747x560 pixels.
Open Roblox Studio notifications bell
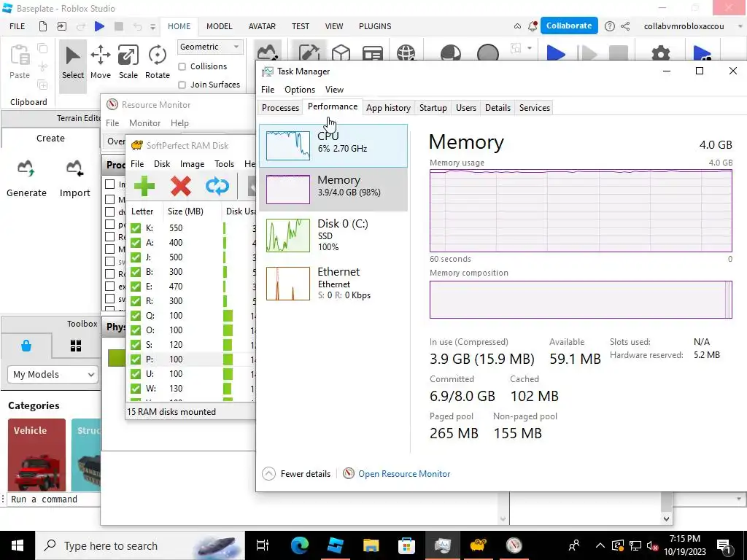click(x=533, y=26)
